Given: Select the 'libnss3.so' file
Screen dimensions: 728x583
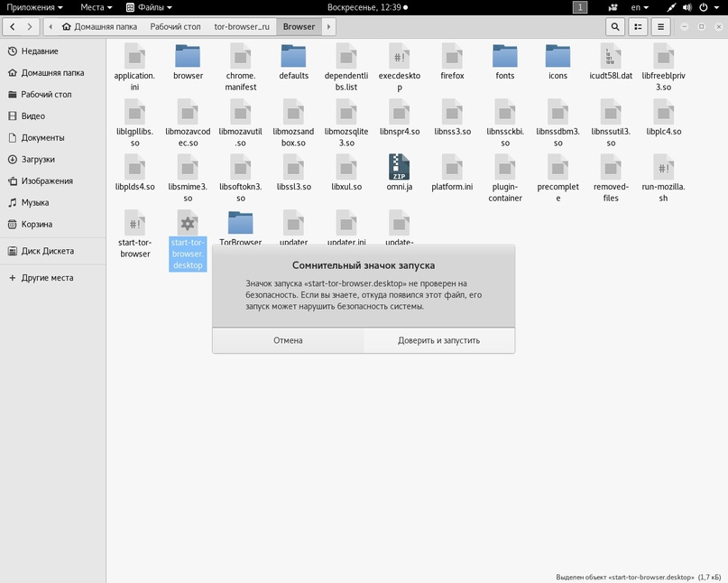Looking at the screenshot, I should (452, 118).
